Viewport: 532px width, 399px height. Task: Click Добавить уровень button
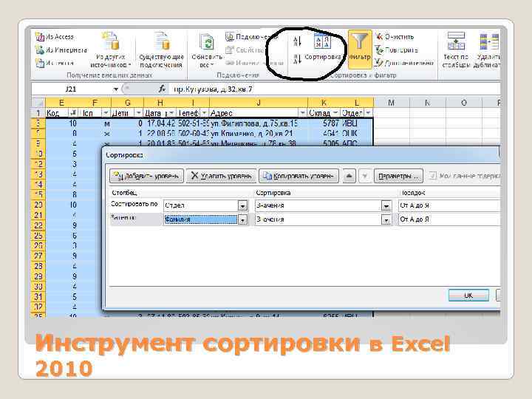click(x=146, y=176)
